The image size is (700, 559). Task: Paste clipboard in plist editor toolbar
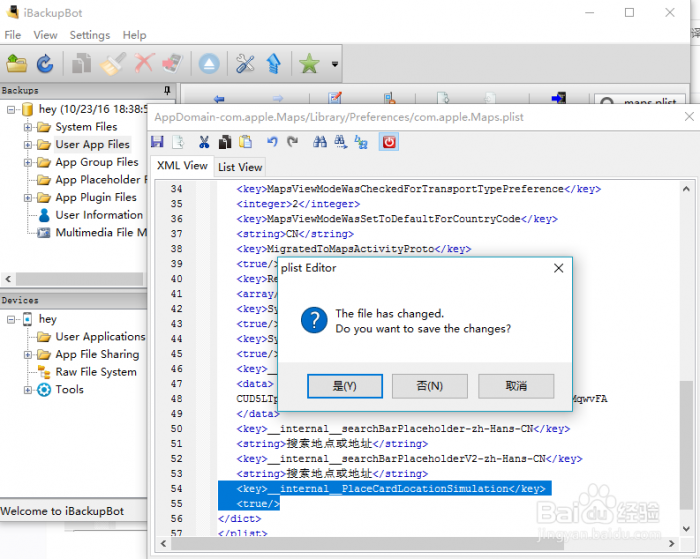point(246,142)
